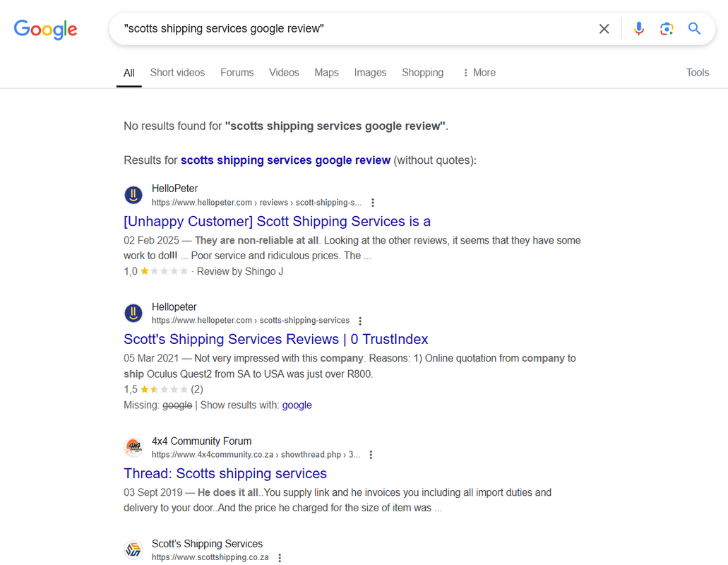
Task: Click the 4x4community.co.za showthread URL
Action: (x=256, y=455)
